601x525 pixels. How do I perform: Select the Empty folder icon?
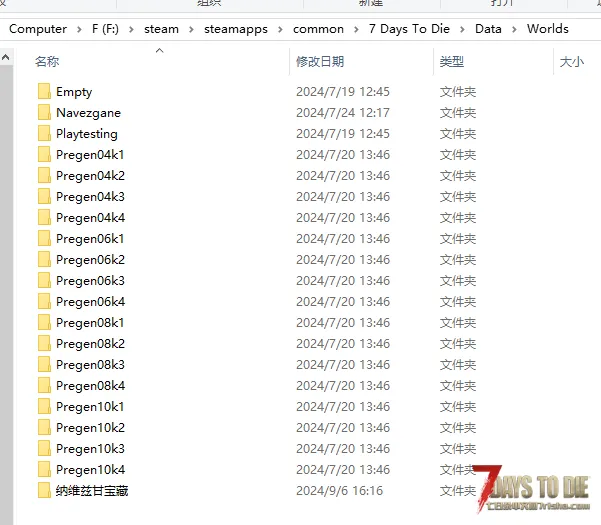(44, 92)
